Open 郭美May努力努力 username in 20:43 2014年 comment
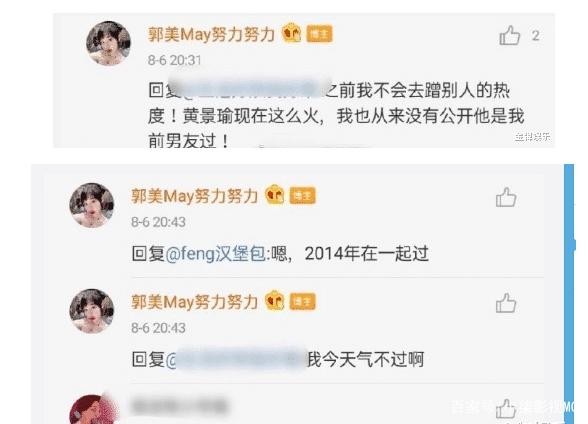Viewport: 588px width, 424px height. (x=195, y=196)
